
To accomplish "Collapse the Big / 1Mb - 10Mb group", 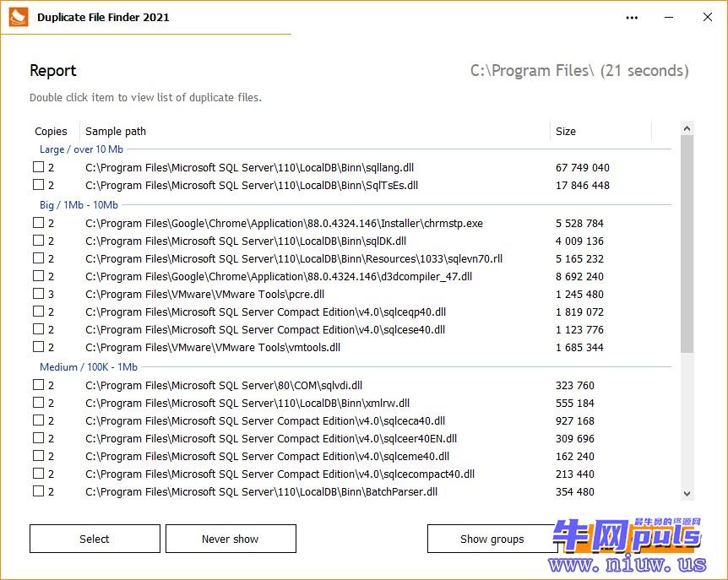I will click(x=79, y=204).
